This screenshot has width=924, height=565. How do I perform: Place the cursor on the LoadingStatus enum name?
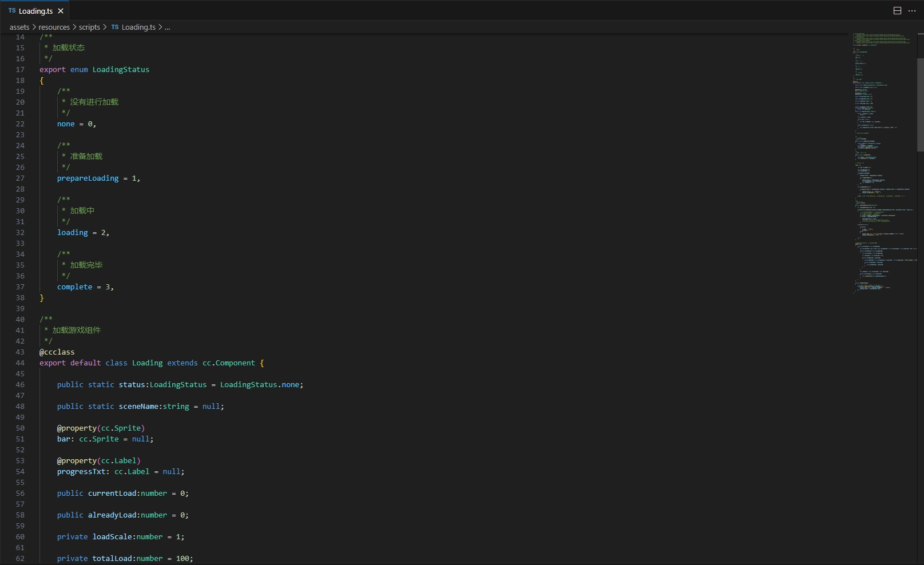click(x=121, y=70)
